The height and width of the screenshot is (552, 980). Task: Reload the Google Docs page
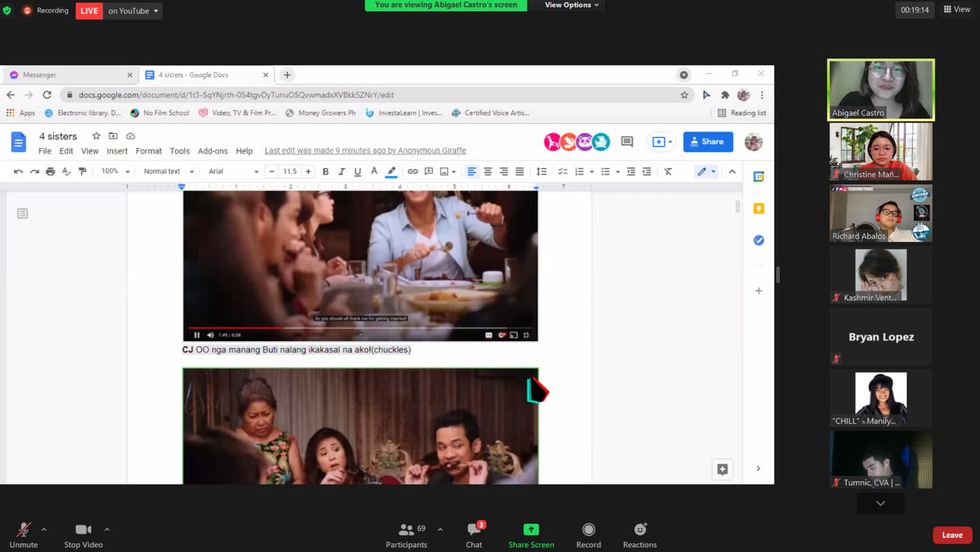pos(47,95)
